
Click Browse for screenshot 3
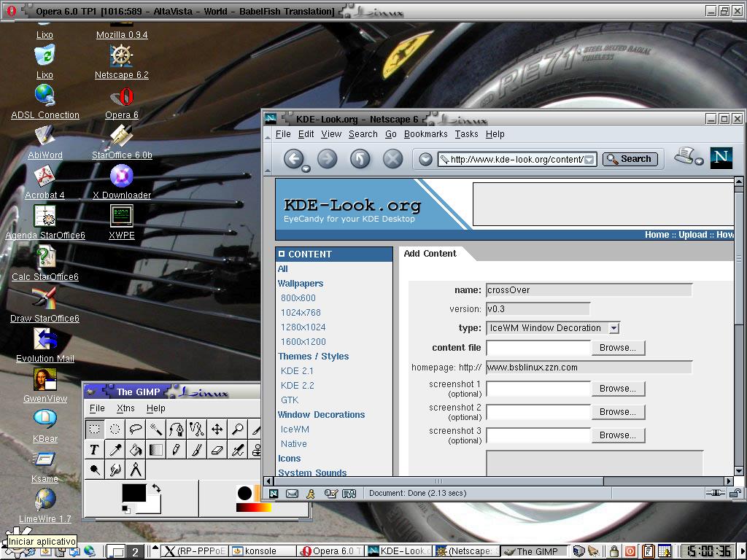618,435
